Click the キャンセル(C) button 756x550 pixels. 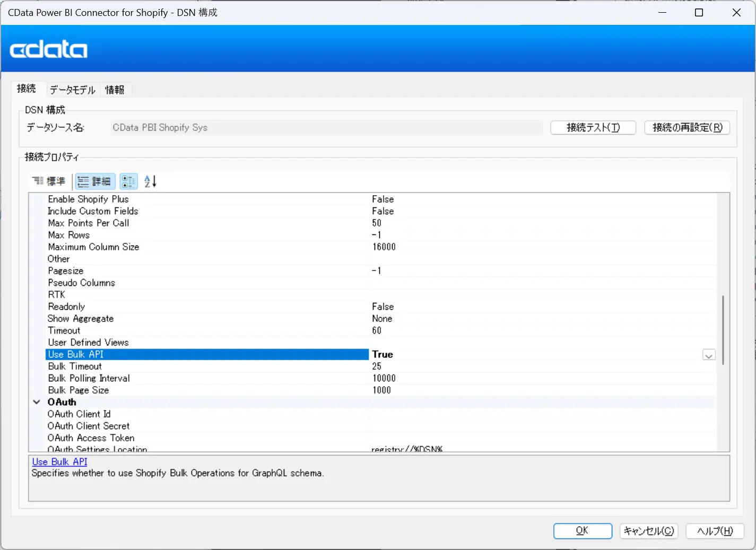tap(649, 531)
